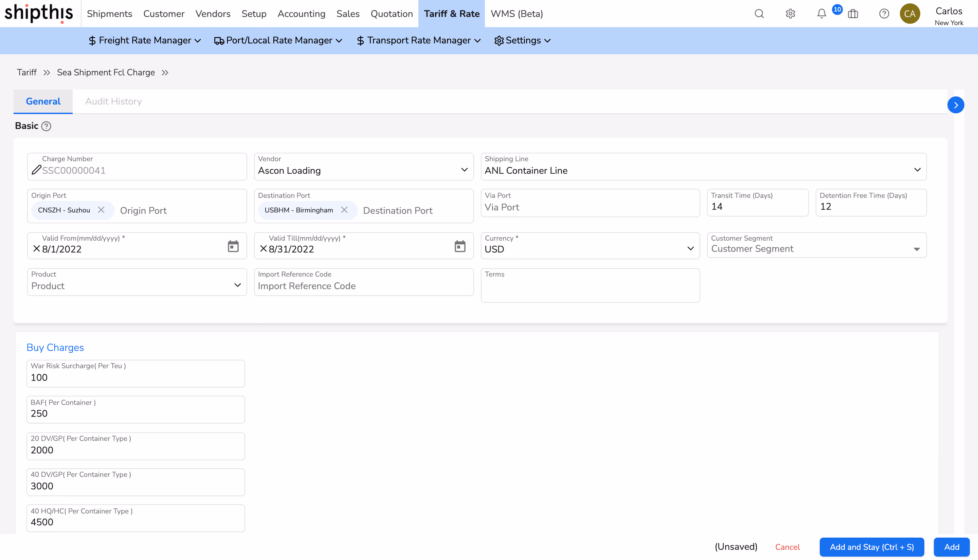Click the Add button
Viewport: 978px width, 560px height.
pyautogui.click(x=952, y=547)
